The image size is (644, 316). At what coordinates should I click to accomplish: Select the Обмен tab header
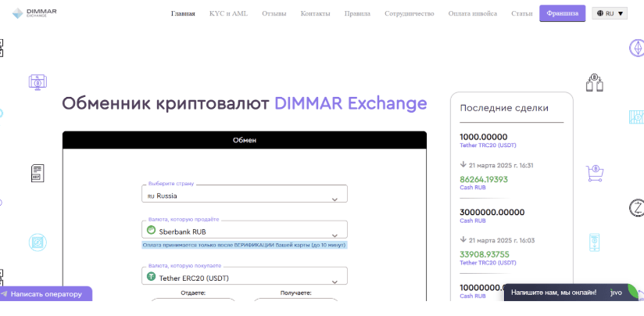(x=245, y=140)
